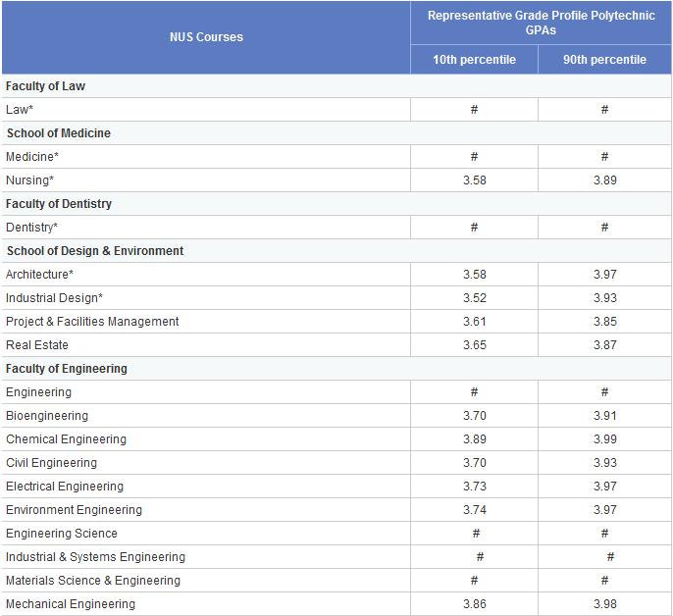
Task: Click the NUS Courses column header
Action: 206,37
